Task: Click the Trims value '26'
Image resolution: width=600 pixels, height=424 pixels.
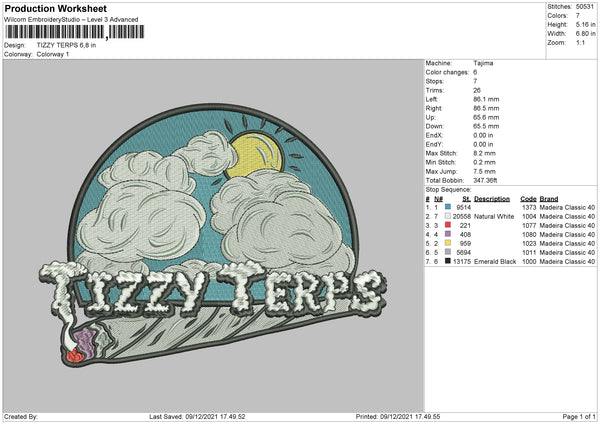Action: 477,90
